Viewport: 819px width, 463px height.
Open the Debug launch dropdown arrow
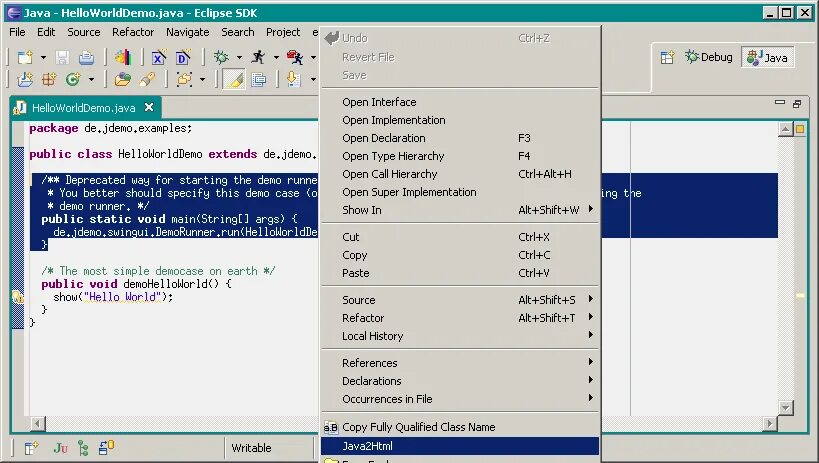(x=239, y=57)
